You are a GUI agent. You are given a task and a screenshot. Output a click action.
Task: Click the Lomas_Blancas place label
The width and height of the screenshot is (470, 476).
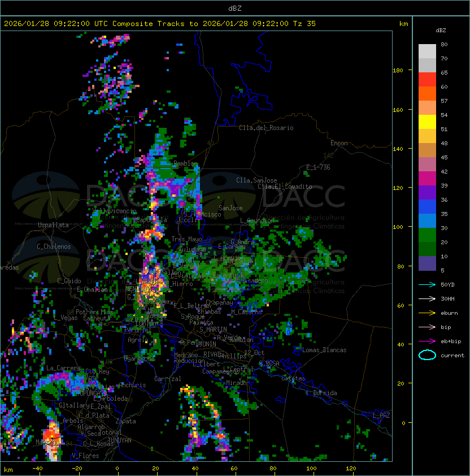(x=324, y=350)
